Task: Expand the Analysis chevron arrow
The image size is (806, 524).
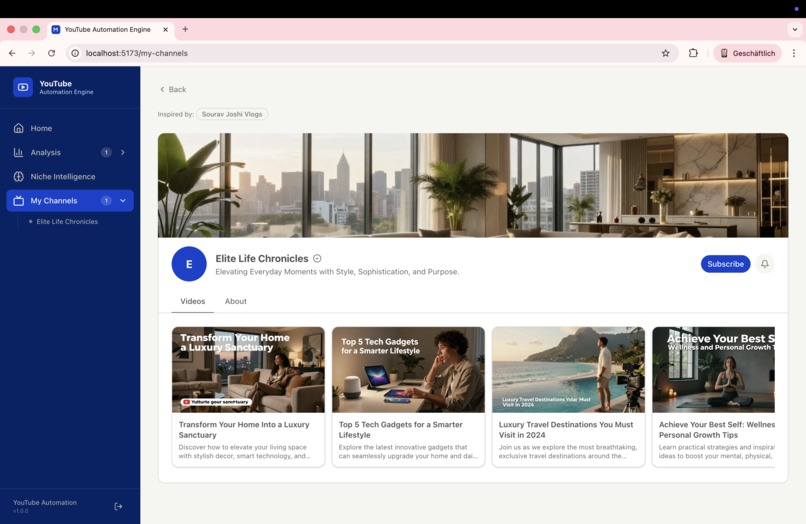Action: click(x=123, y=152)
